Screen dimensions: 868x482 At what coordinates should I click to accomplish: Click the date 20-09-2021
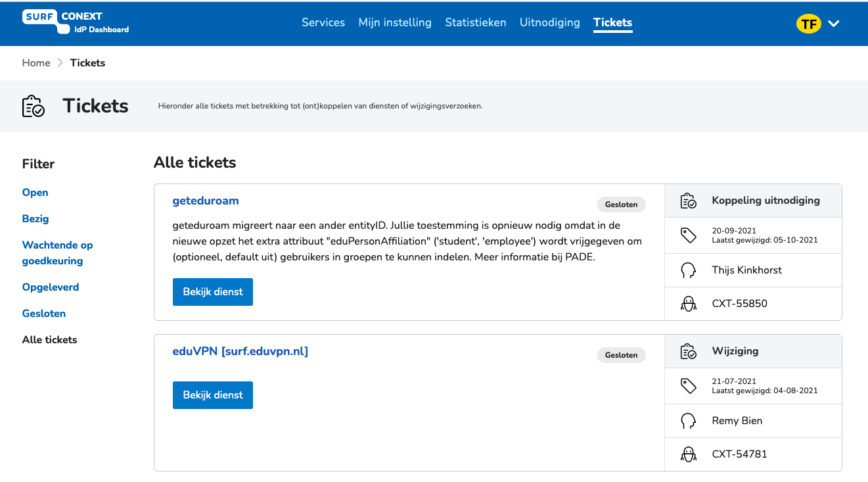[734, 231]
